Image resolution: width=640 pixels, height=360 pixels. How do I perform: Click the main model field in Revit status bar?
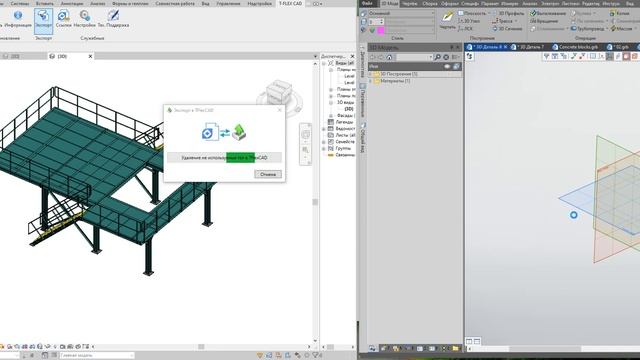click(x=97, y=356)
